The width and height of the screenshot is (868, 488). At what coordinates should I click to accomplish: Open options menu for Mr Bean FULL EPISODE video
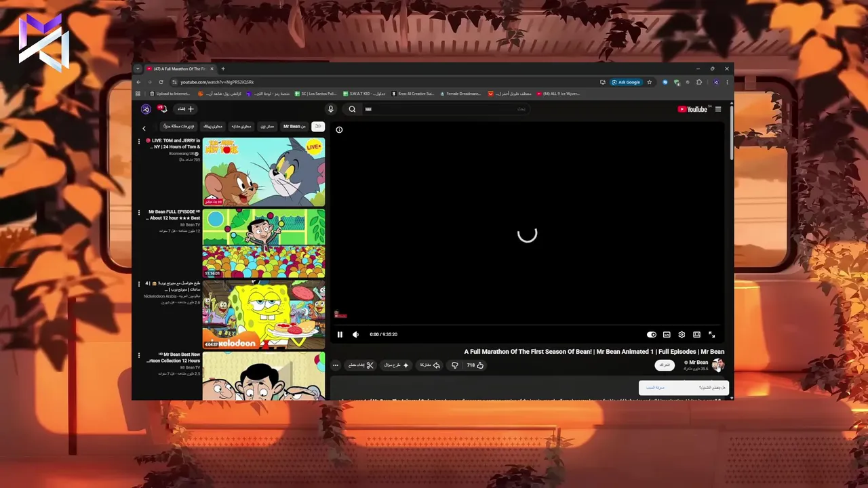139,213
